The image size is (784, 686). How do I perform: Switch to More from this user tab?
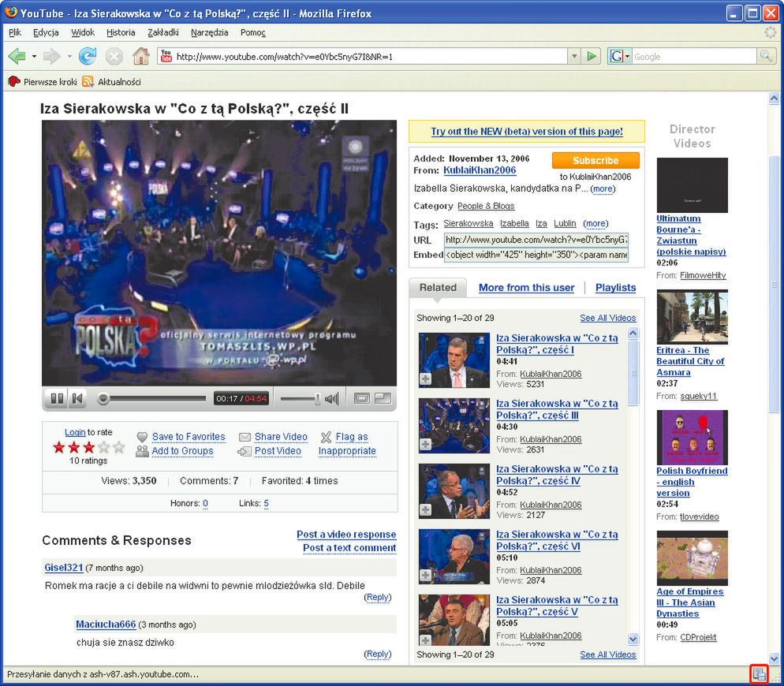click(x=527, y=288)
